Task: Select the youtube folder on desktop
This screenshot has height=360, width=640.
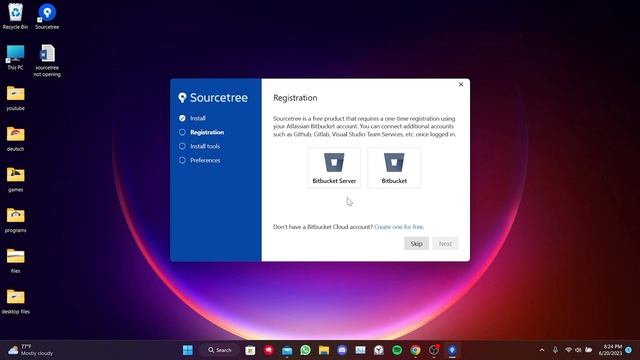Action: pos(16,98)
